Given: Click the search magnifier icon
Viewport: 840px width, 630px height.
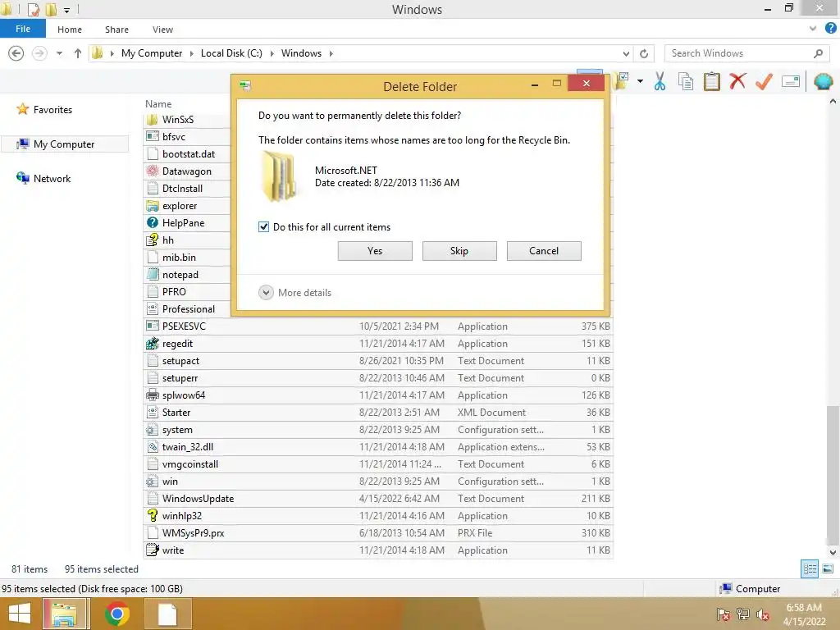Looking at the screenshot, I should coord(818,53).
